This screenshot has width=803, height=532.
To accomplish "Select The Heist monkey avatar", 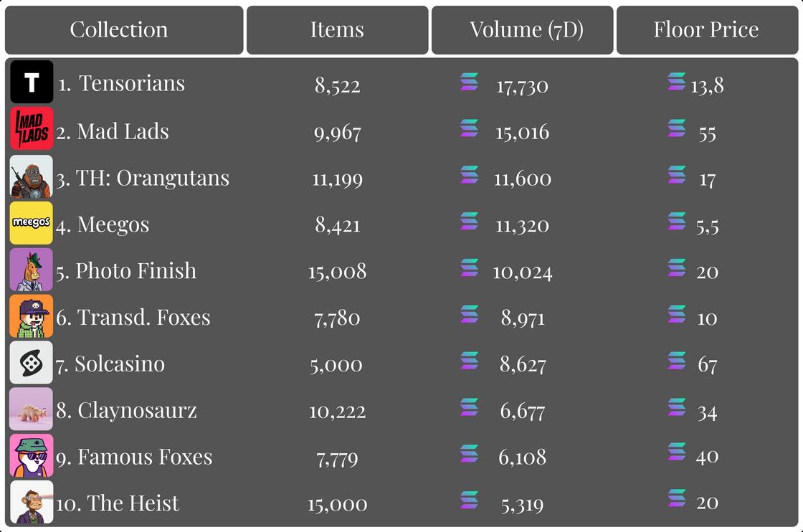I will pos(32,502).
